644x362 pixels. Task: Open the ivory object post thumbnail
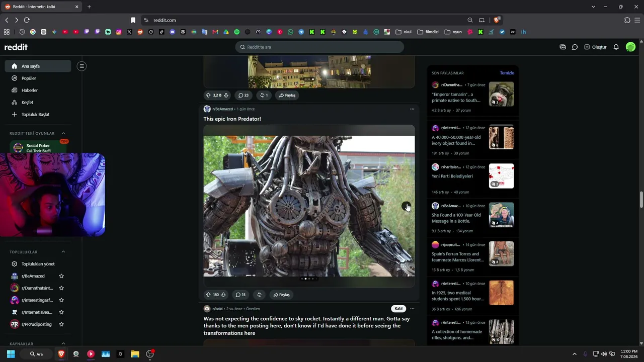(x=502, y=137)
